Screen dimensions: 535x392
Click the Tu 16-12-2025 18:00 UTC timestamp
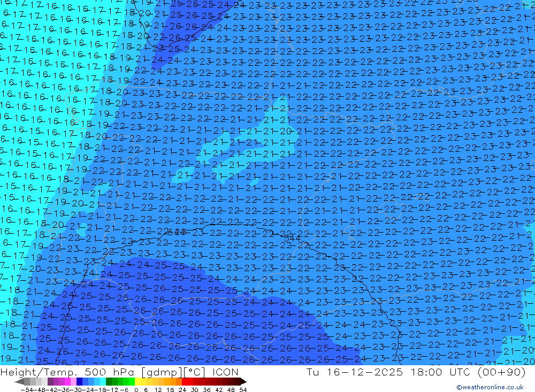click(x=416, y=372)
